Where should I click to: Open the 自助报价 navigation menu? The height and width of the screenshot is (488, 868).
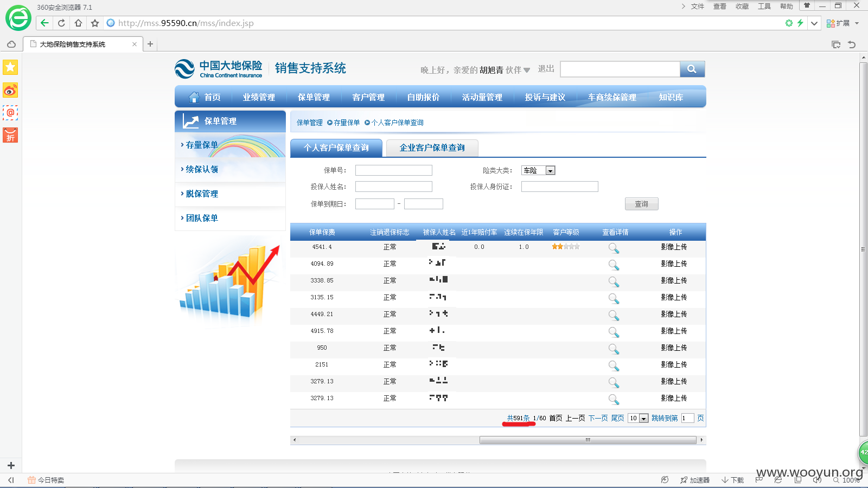[x=423, y=97]
